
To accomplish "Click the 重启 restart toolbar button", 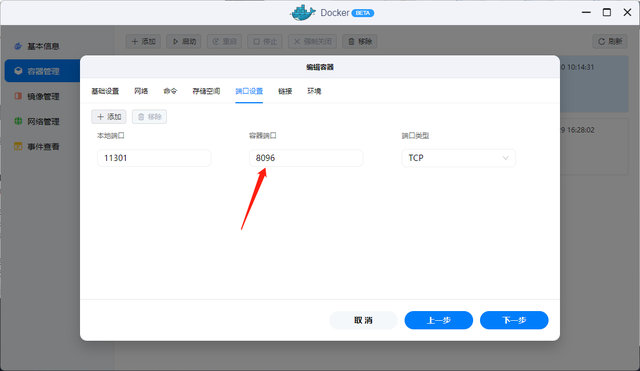I will point(224,41).
